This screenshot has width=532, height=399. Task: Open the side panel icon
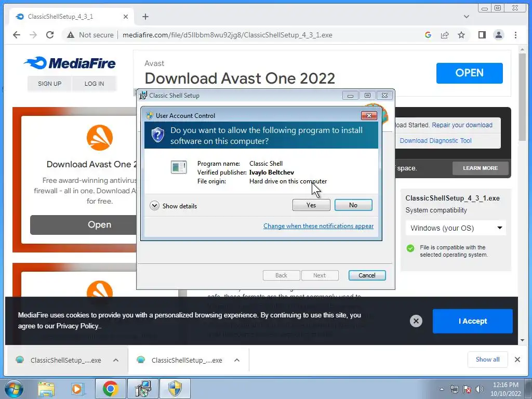482,35
